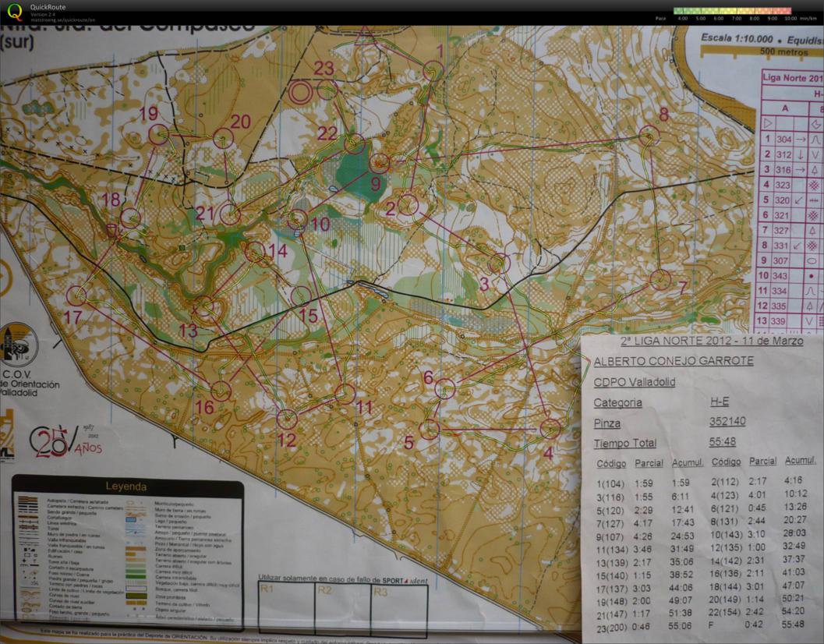Click the 22(154) split code
This screenshot has width=824, height=644.
pos(725,613)
